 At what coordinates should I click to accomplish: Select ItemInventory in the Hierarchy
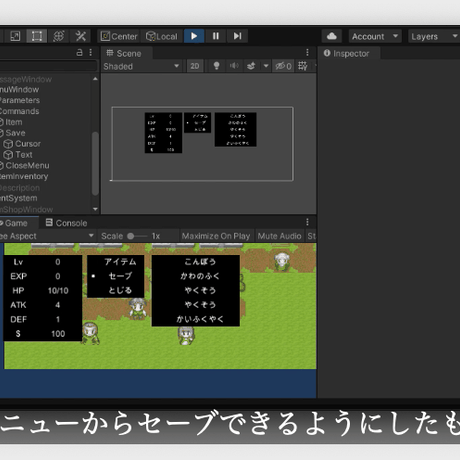click(24, 176)
